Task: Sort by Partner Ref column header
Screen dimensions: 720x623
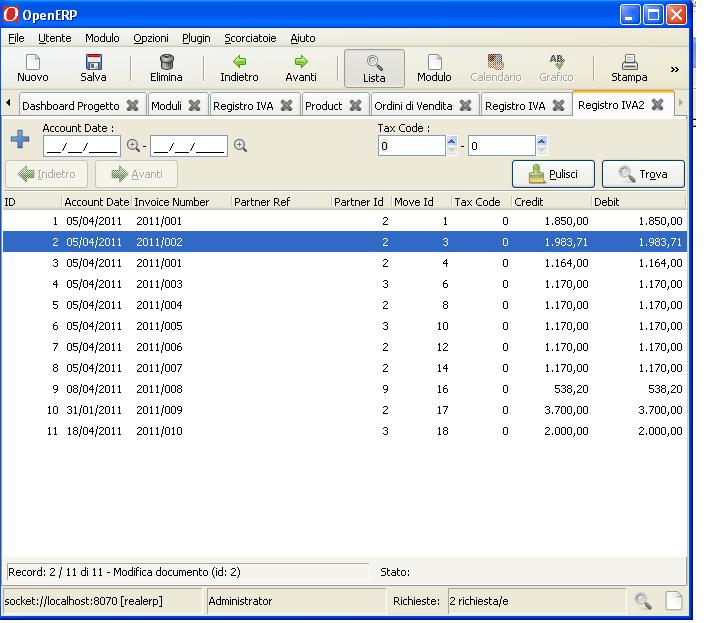Action: pos(281,202)
